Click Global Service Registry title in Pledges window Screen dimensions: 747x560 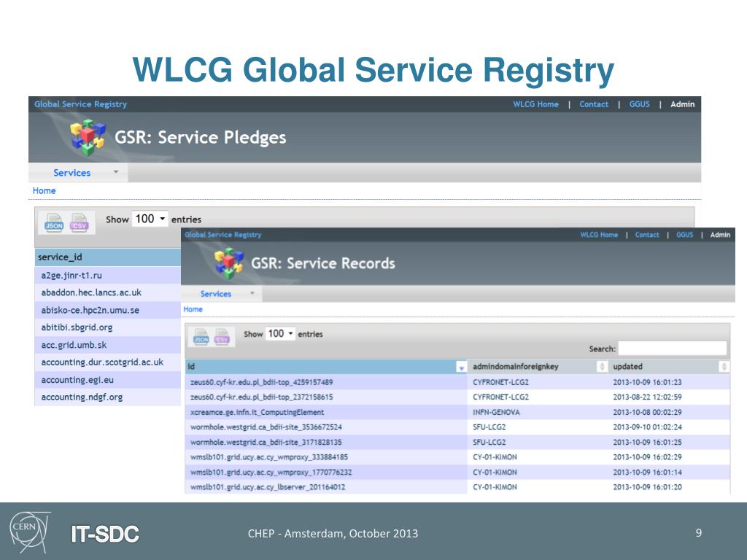pyautogui.click(x=80, y=104)
